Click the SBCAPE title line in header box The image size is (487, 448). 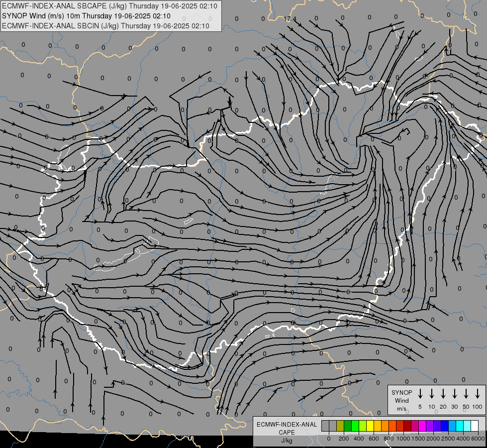coord(109,6)
